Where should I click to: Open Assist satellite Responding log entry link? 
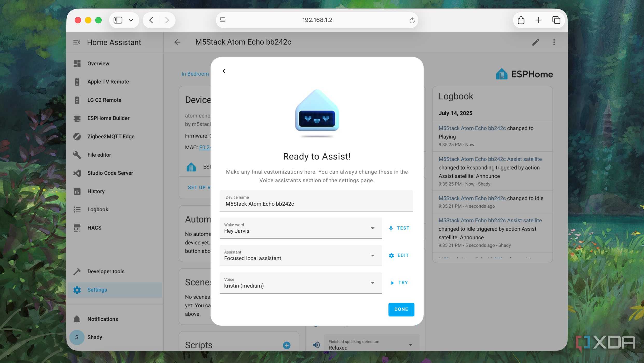[490, 159]
